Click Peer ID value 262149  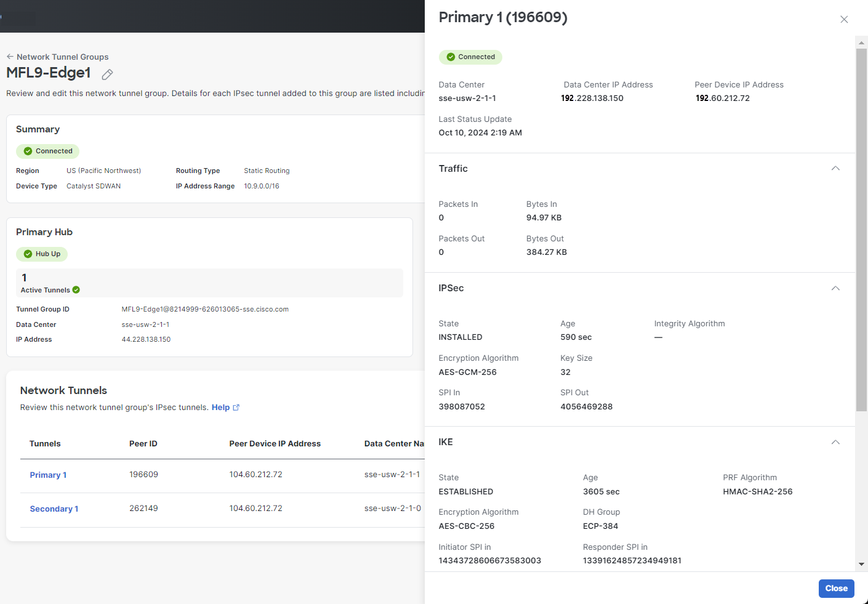143,509
